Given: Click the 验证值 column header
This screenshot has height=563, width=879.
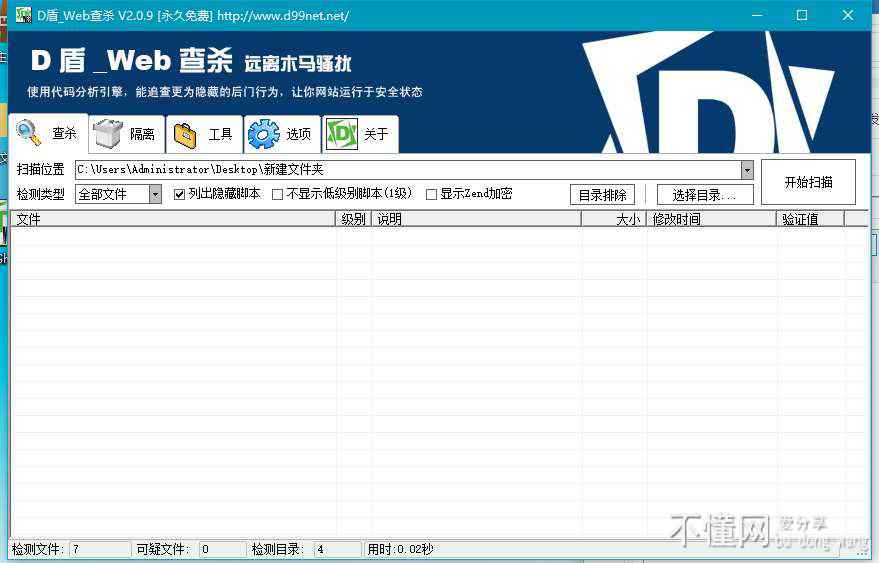Looking at the screenshot, I should (809, 219).
